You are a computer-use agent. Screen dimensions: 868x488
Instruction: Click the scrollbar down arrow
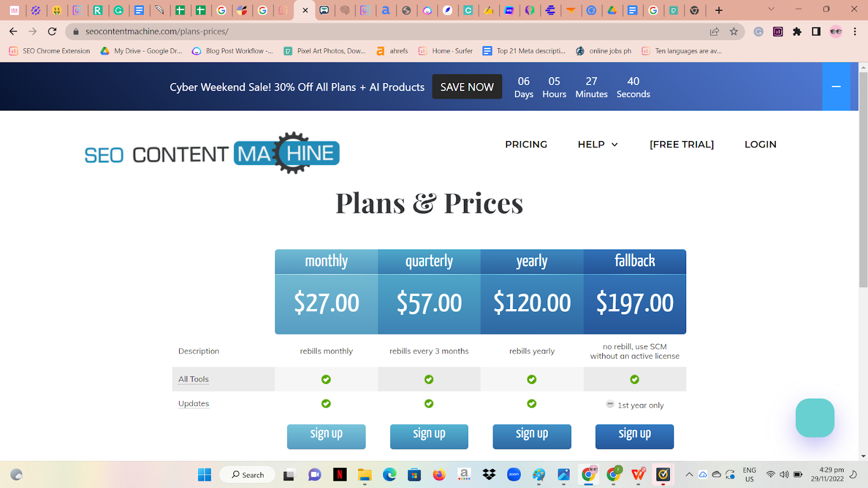863,457
